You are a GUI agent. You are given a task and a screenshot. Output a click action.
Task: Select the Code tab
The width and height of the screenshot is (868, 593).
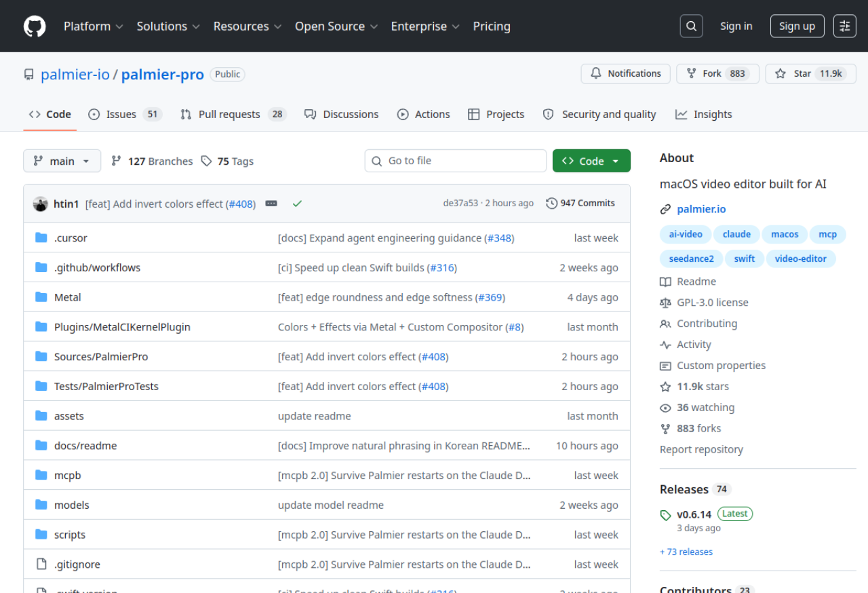point(50,114)
